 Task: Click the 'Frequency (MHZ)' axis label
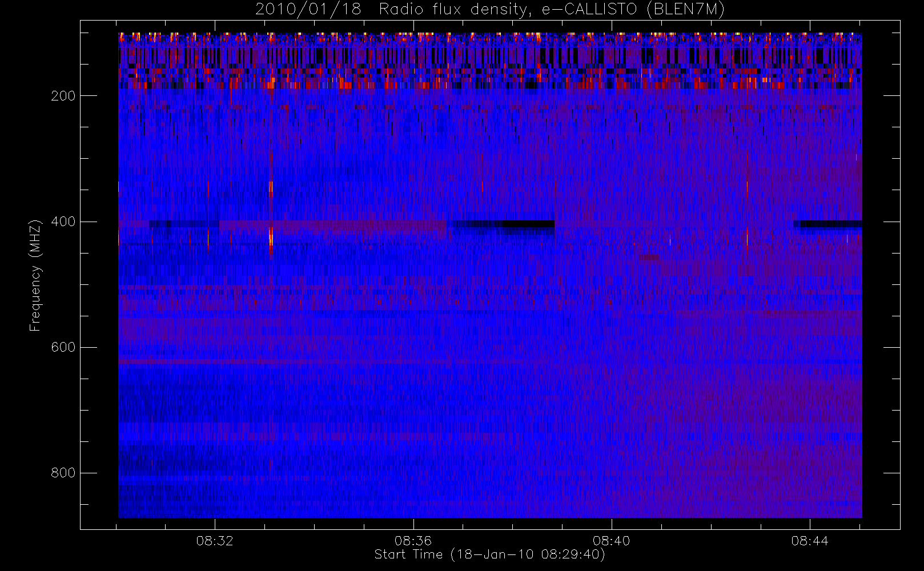pos(35,275)
